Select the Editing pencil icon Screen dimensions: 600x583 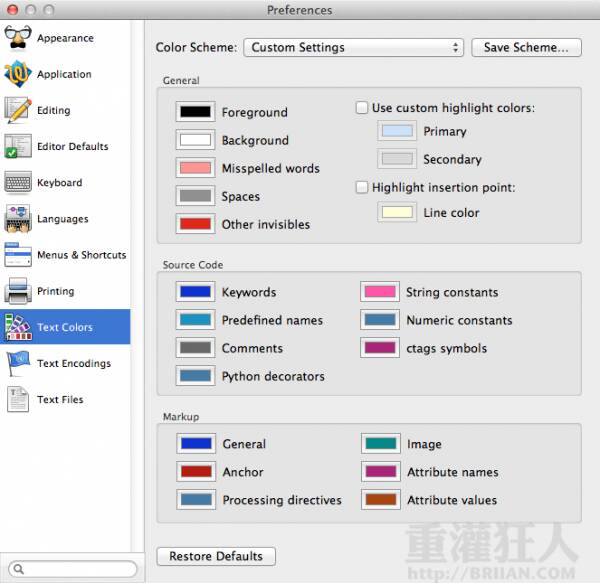click(18, 110)
